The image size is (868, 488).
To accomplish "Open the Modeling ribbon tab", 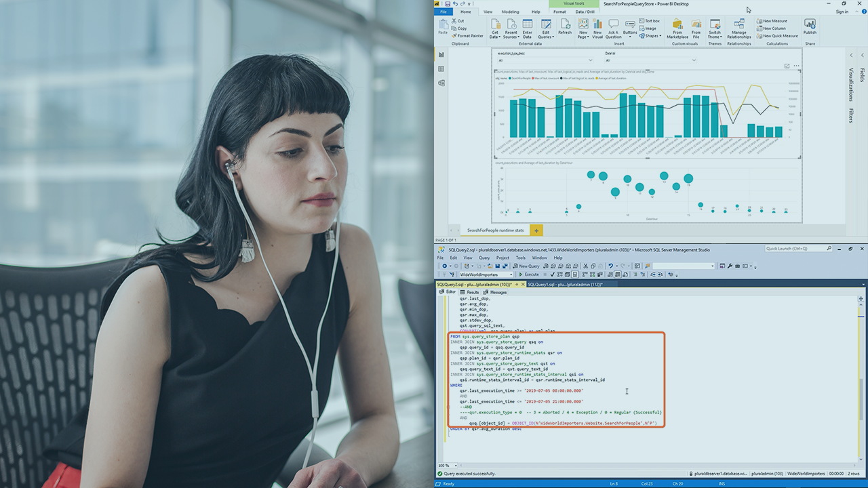I will [x=510, y=12].
